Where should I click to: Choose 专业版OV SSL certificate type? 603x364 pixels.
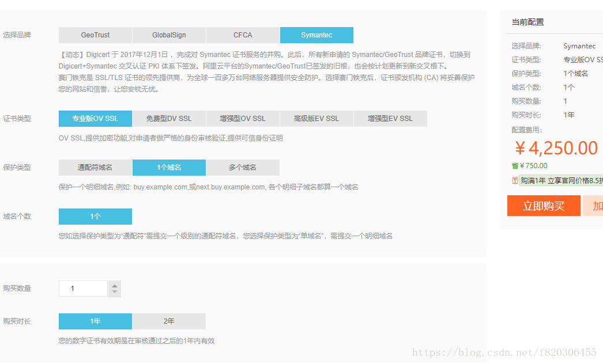[95, 119]
